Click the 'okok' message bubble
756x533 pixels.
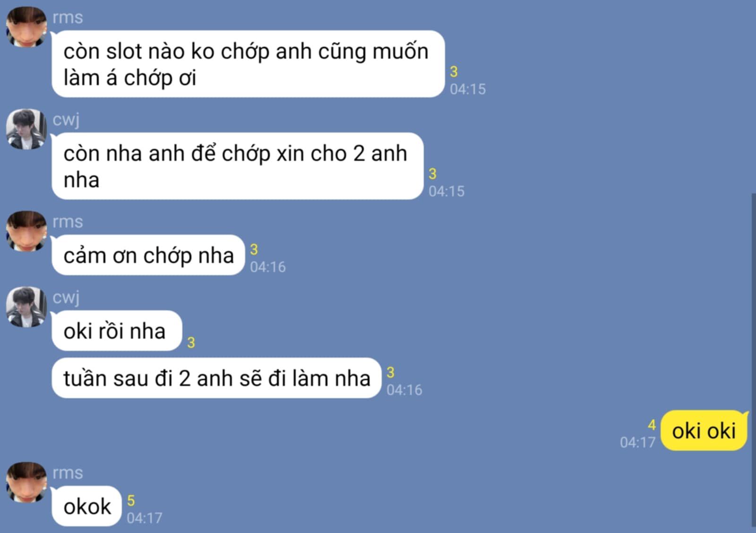tap(86, 506)
